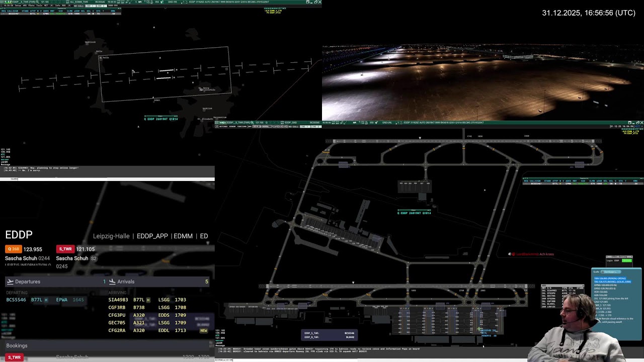Open the MET menu in EuroScope toolbar
Screen dimensions: 644x362
coord(46,6)
